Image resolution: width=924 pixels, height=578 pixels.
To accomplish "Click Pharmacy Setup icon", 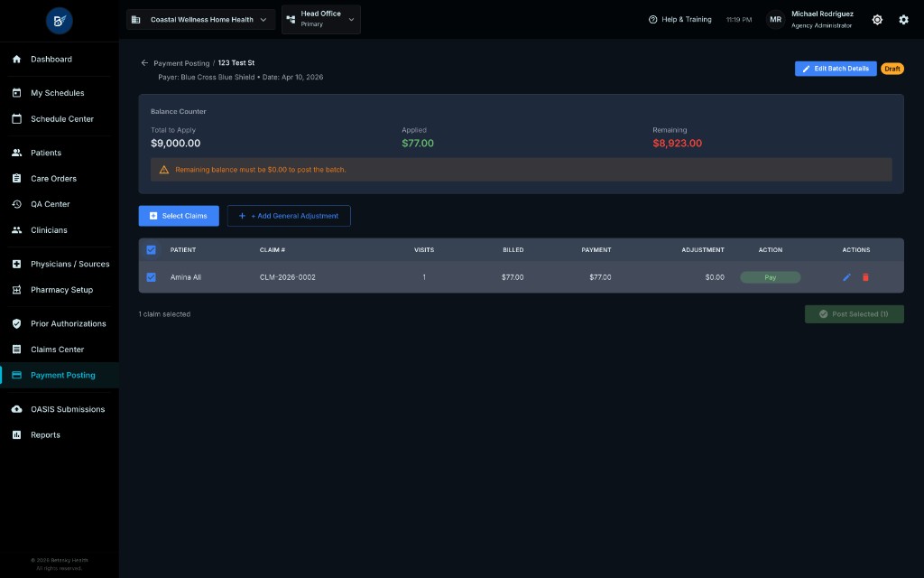I will [x=16, y=290].
